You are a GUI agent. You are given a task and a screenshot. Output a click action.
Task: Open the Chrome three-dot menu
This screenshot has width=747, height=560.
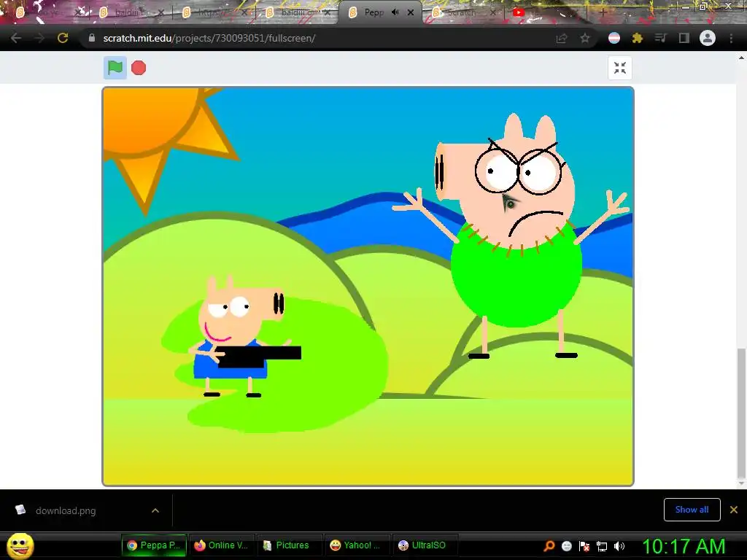(x=731, y=38)
